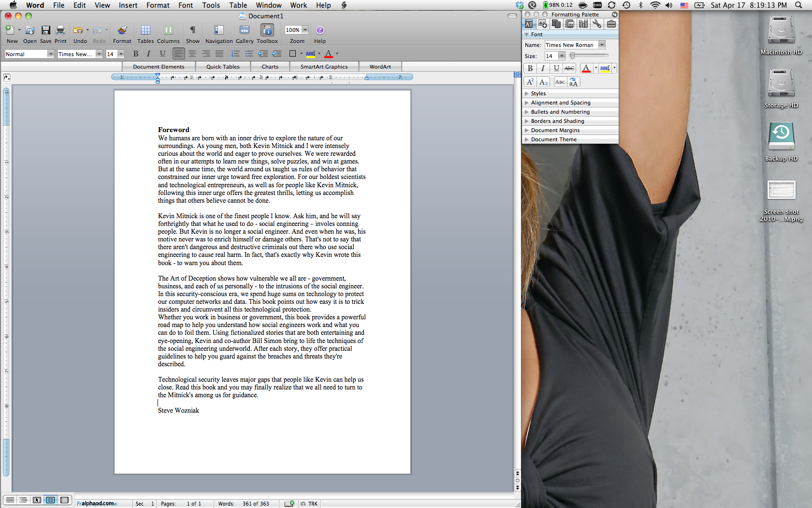
Task: Open the Gallery from the toolbar
Action: pos(245,30)
